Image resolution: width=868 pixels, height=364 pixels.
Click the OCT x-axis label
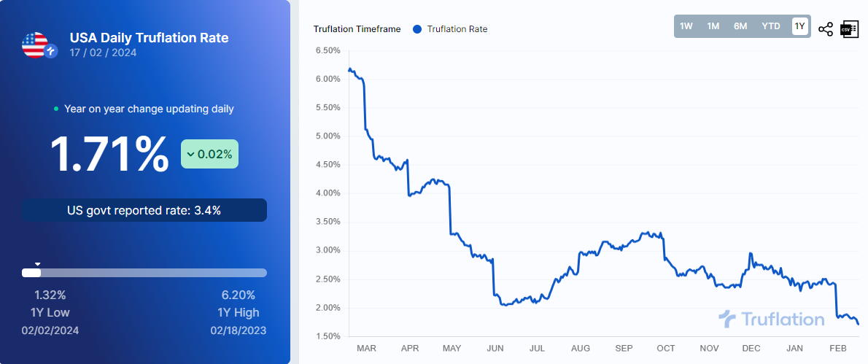pyautogui.click(x=666, y=348)
